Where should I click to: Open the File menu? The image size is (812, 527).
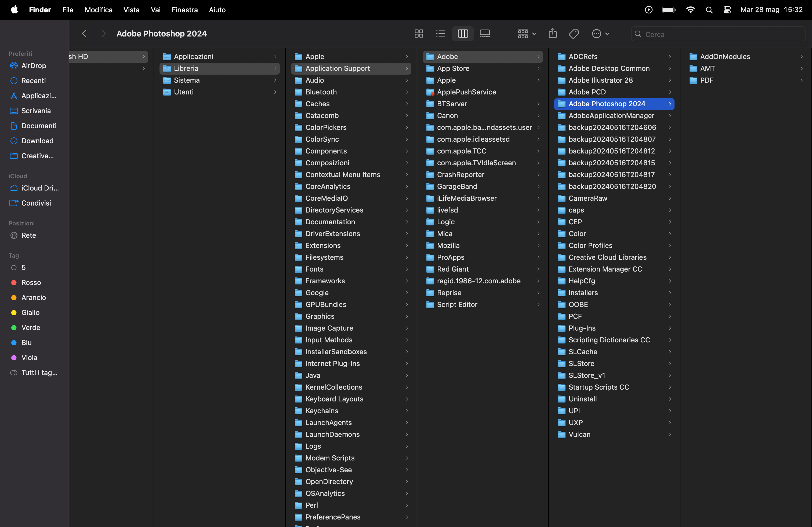[68, 10]
